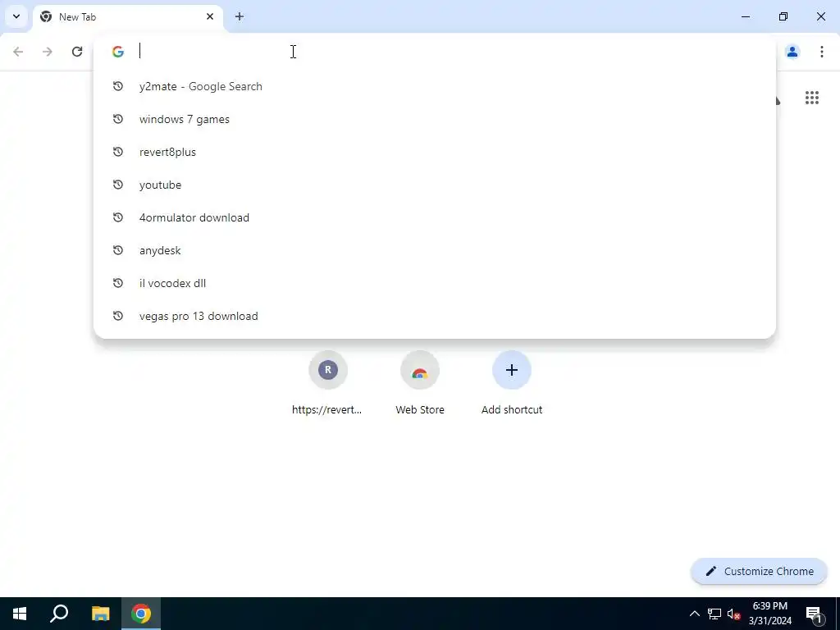Open the Web Store shortcut
This screenshot has width=840, height=630.
click(420, 382)
